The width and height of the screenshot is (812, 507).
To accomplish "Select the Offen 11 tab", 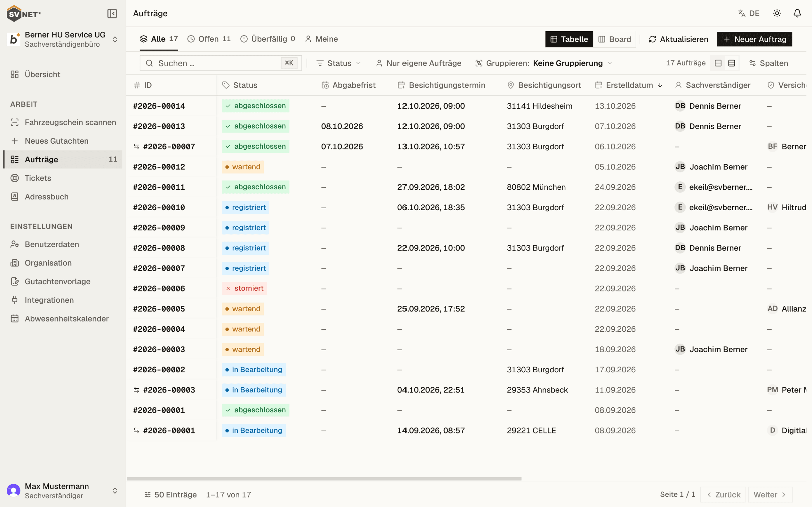I will coord(209,39).
